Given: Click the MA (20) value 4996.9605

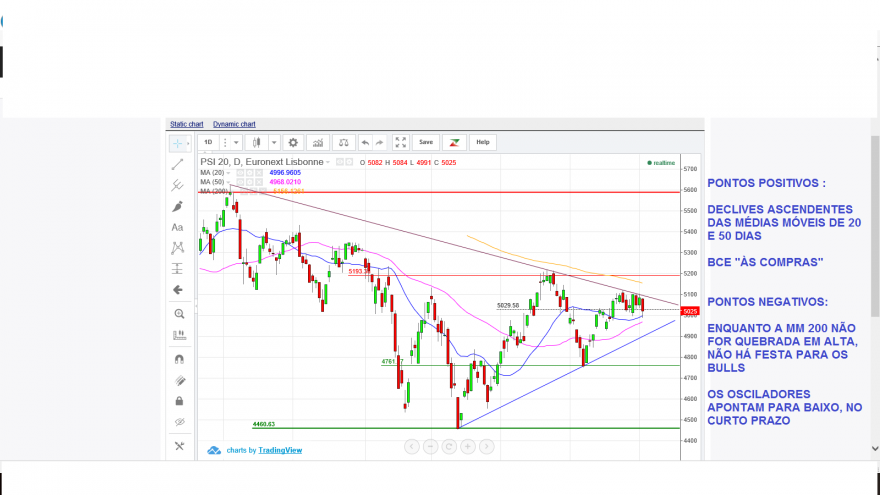Looking at the screenshot, I should [x=285, y=173].
